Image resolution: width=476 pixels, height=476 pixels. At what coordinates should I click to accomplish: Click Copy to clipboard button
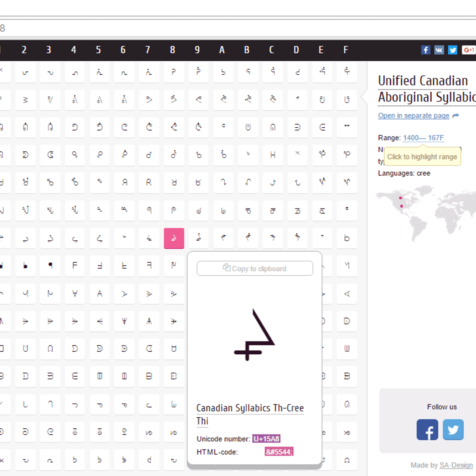coord(255,268)
